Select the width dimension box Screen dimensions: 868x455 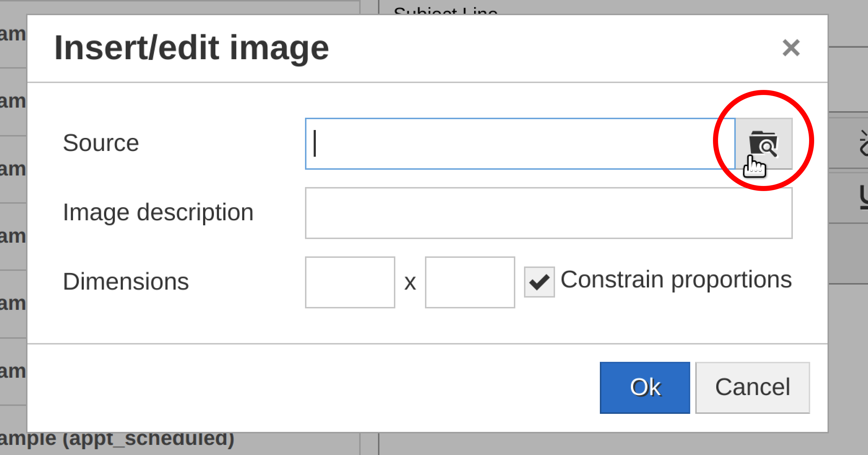click(350, 282)
